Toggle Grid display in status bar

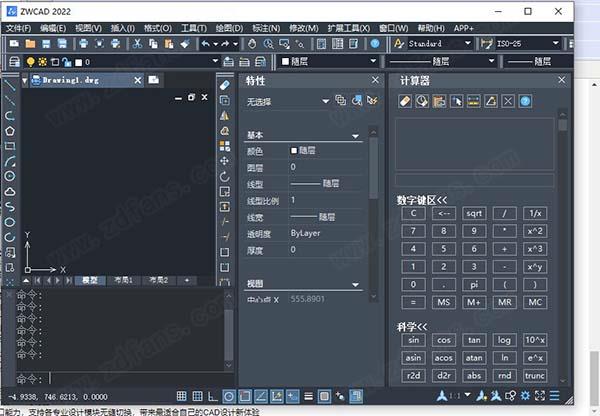[x=197, y=396]
